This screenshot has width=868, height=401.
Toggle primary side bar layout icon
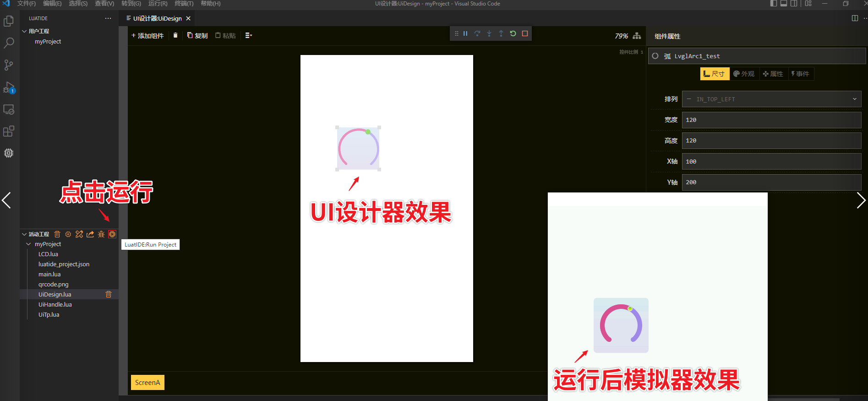click(774, 3)
